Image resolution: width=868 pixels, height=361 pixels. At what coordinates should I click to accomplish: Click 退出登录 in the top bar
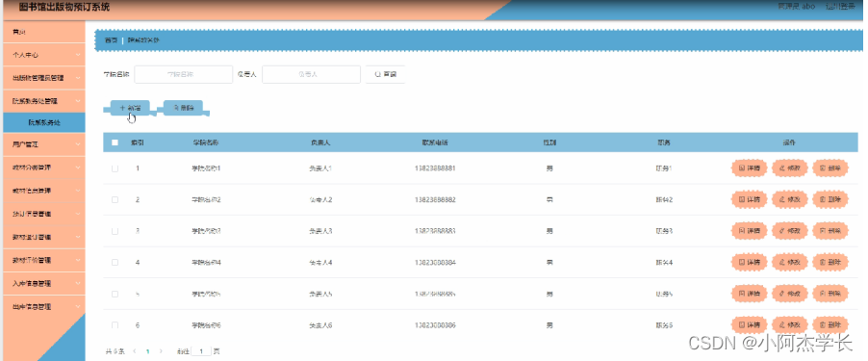[x=840, y=7]
